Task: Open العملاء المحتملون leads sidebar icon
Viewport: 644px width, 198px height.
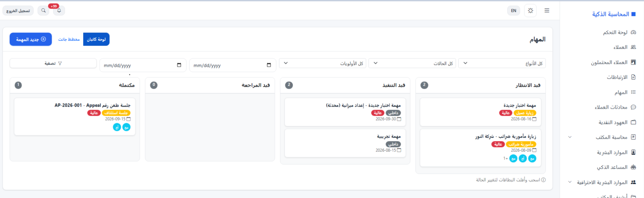Action: point(633,62)
